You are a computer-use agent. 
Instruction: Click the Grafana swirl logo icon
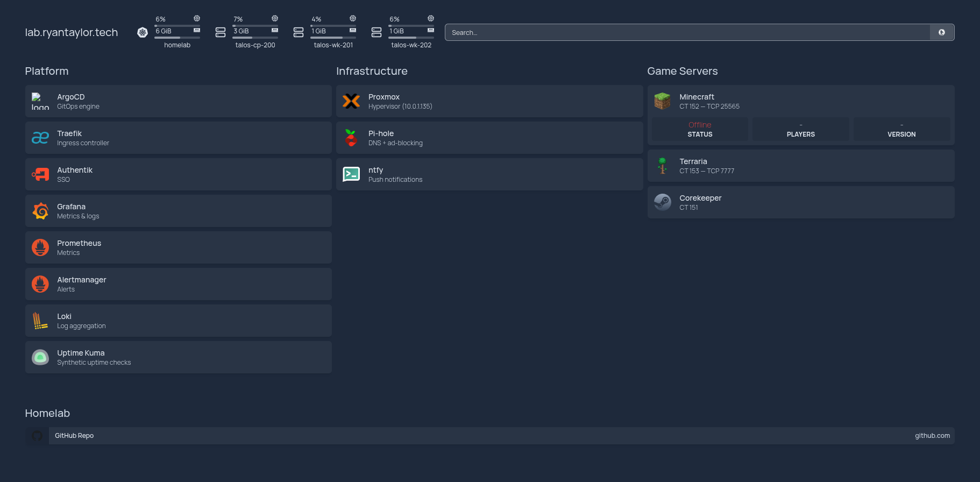[x=40, y=211]
